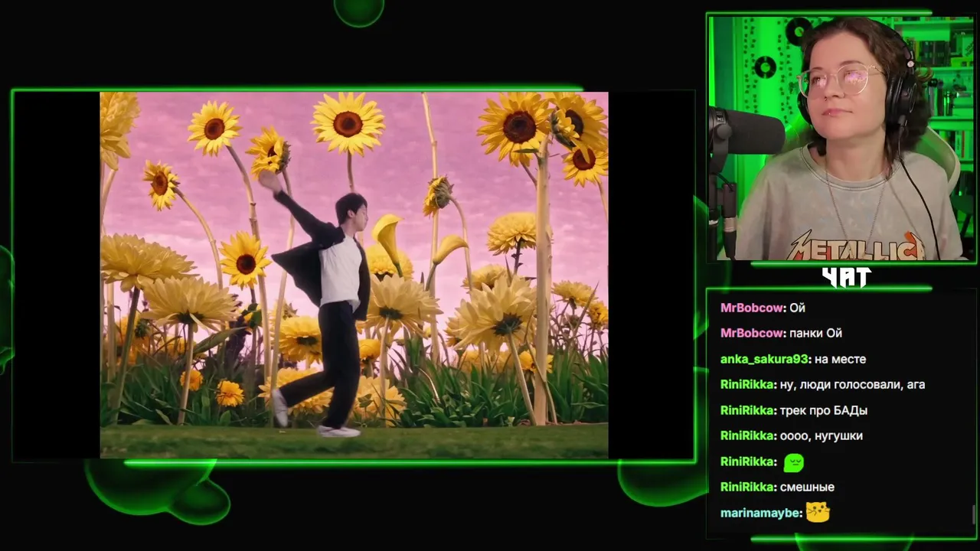Click the yellow cat emote from marinamaybe

818,512
